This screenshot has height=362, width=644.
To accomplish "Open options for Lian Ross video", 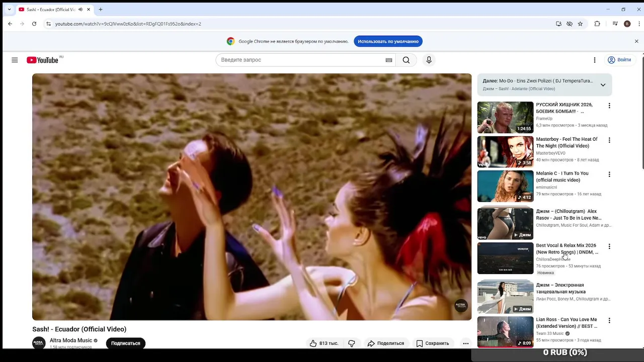I will pos(609,320).
